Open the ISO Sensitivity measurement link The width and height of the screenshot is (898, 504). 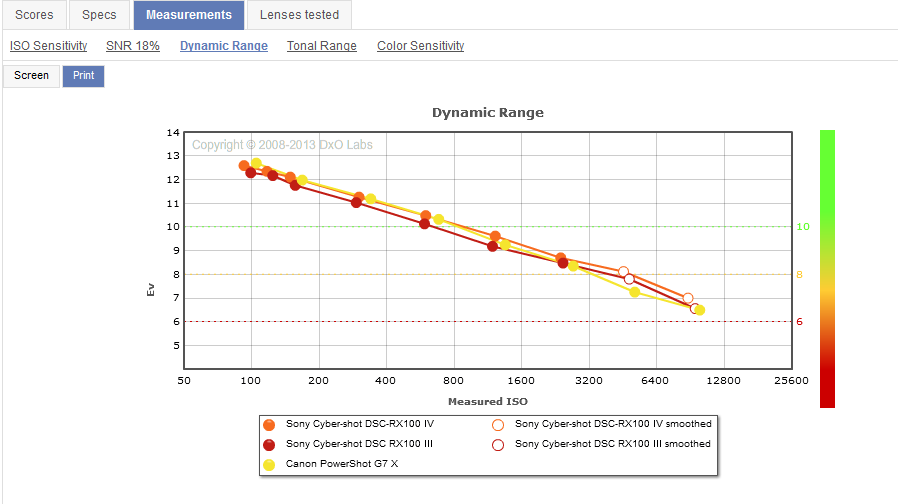pyautogui.click(x=49, y=46)
